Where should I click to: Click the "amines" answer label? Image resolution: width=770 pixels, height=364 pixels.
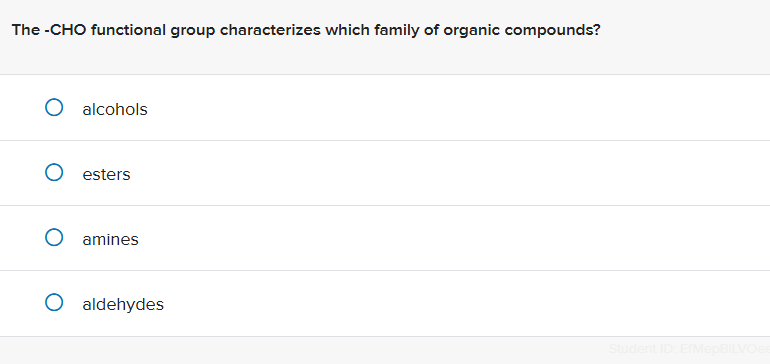coord(110,239)
